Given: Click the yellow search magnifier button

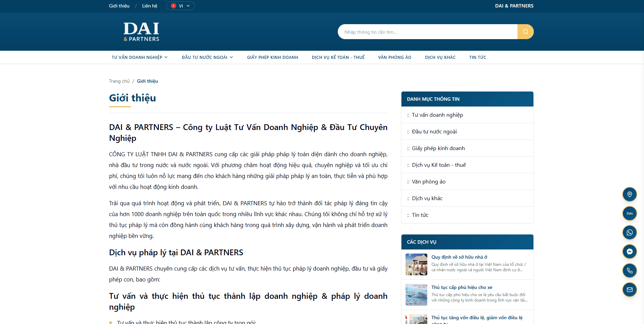Looking at the screenshot, I should pyautogui.click(x=525, y=32).
